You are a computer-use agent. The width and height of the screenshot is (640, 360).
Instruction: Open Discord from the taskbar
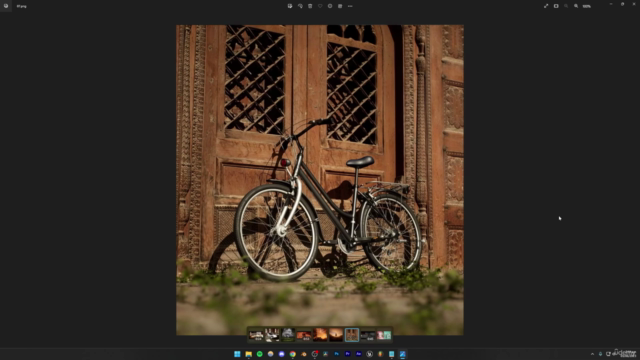(282, 354)
